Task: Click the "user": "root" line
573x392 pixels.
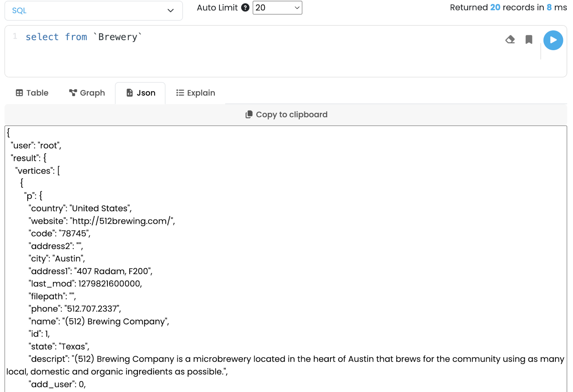Action: click(x=36, y=145)
